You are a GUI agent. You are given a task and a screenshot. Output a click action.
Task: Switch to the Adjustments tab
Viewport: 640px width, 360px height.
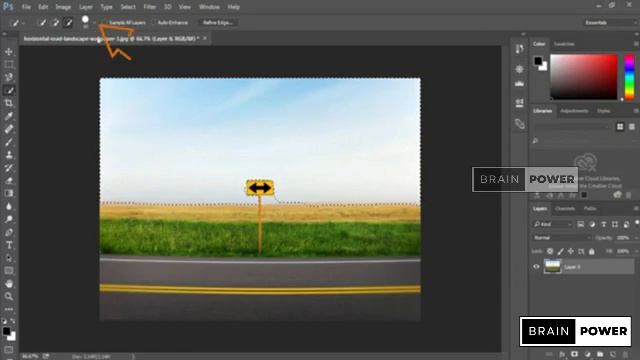pos(574,111)
